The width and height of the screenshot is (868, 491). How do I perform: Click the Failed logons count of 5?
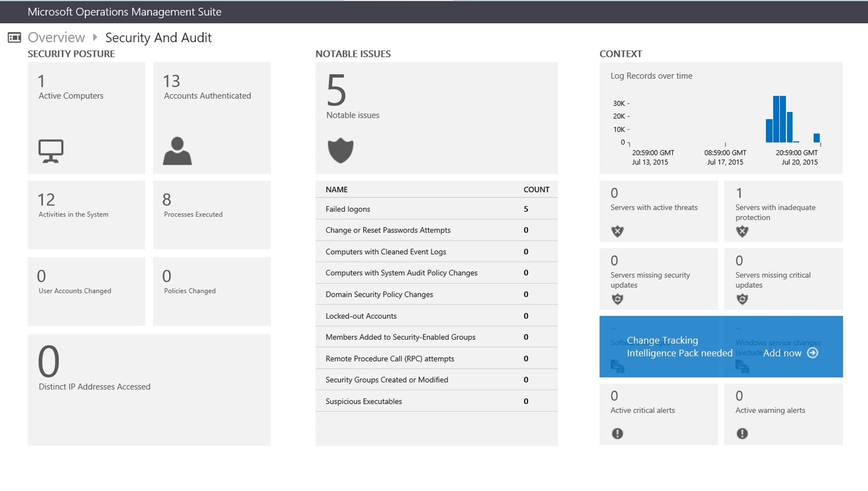click(526, 209)
